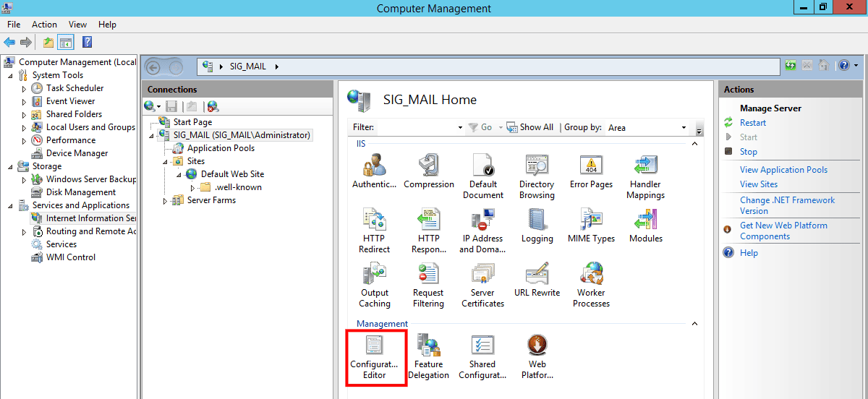Image resolution: width=868 pixels, height=399 pixels.
Task: Open the Error Pages feature
Action: [x=591, y=171]
